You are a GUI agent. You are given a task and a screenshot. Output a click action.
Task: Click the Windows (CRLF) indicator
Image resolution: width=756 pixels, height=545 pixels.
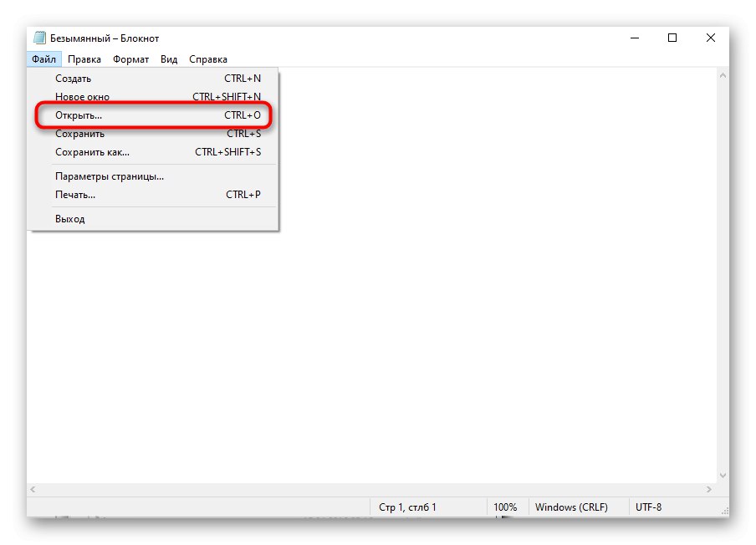[x=574, y=507]
